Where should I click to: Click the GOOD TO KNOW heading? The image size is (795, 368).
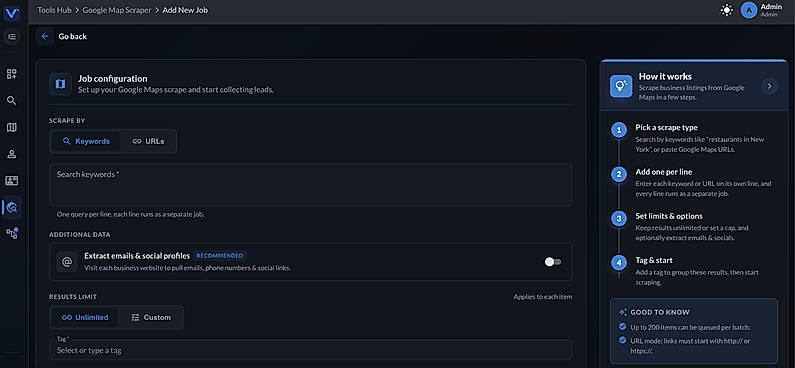(660, 312)
